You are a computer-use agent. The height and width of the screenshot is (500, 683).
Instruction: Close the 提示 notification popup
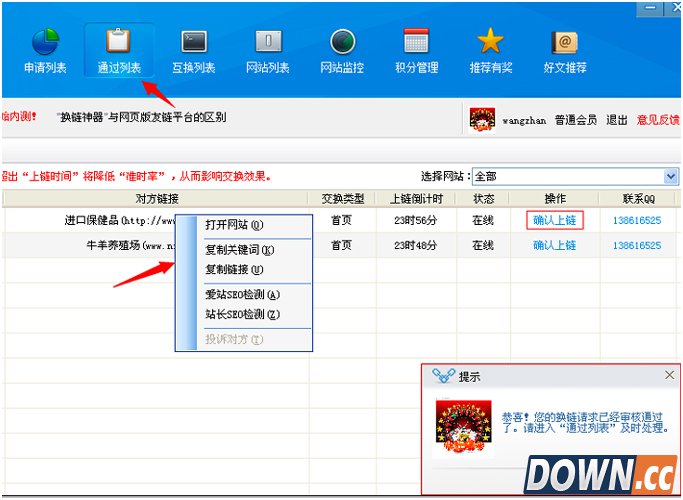pyautogui.click(x=669, y=375)
